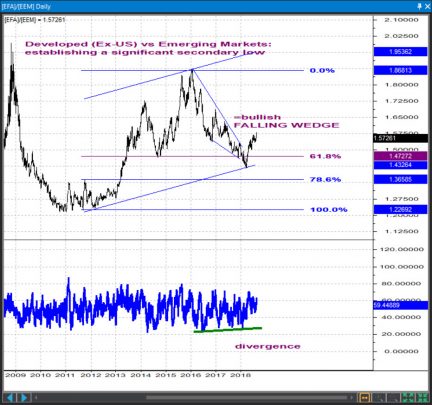The width and height of the screenshot is (432, 405).
Task: Click the 59.44689 indicator value label
Action: [x=400, y=305]
